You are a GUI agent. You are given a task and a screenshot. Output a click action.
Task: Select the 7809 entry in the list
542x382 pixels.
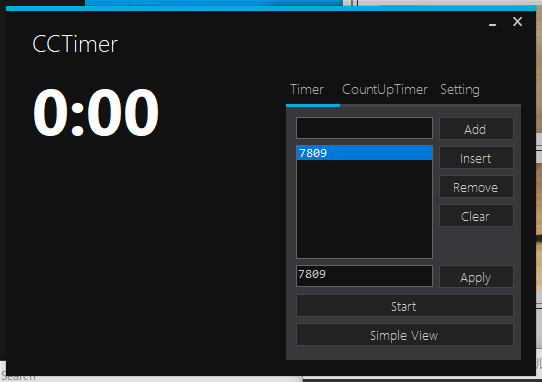(364, 153)
